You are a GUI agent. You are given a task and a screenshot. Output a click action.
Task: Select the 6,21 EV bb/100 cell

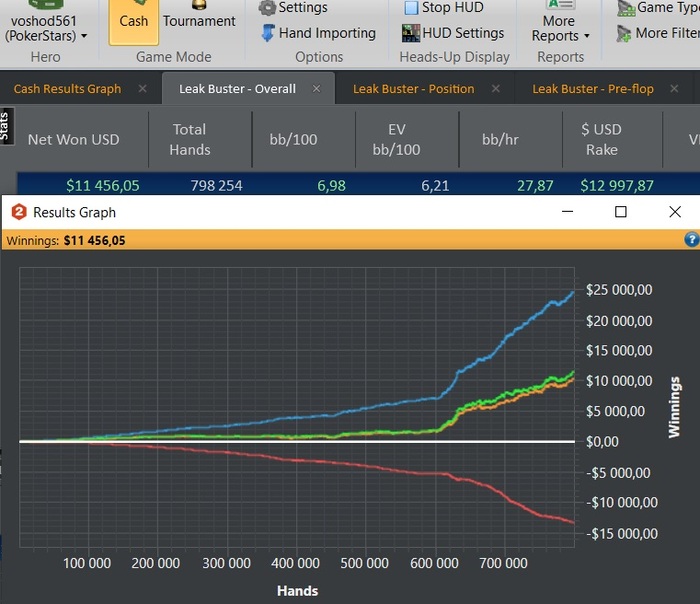[435, 186]
